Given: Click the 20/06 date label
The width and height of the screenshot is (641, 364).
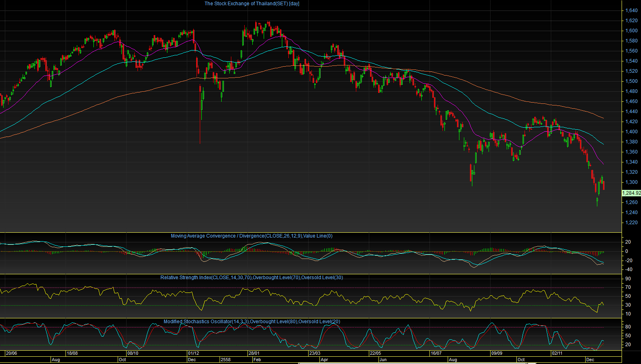Looking at the screenshot, I should pos(11,353).
